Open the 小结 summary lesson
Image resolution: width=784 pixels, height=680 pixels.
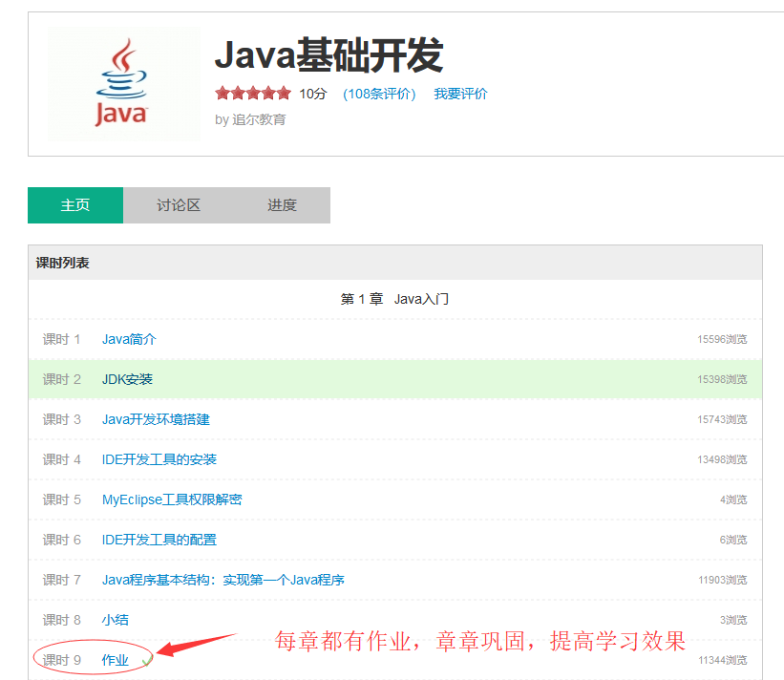(x=115, y=620)
